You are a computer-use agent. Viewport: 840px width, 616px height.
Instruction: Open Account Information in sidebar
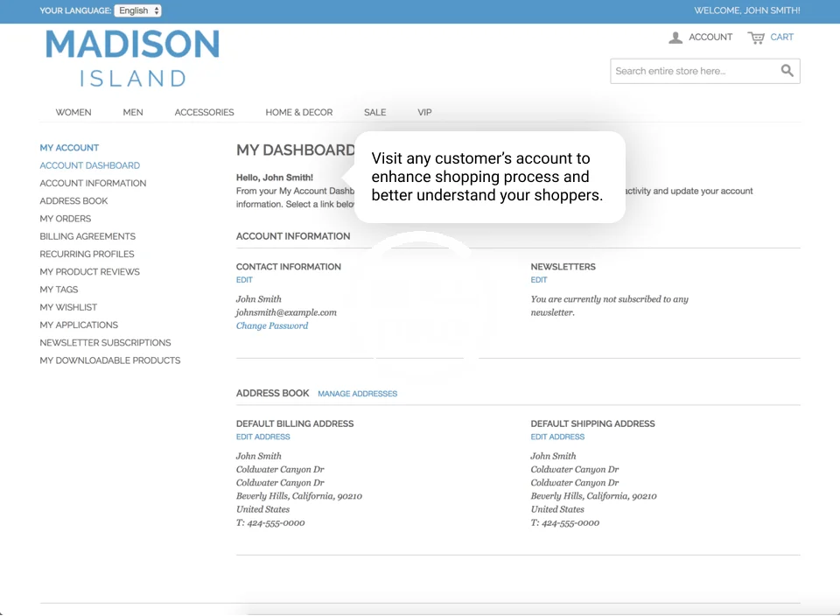click(x=93, y=183)
